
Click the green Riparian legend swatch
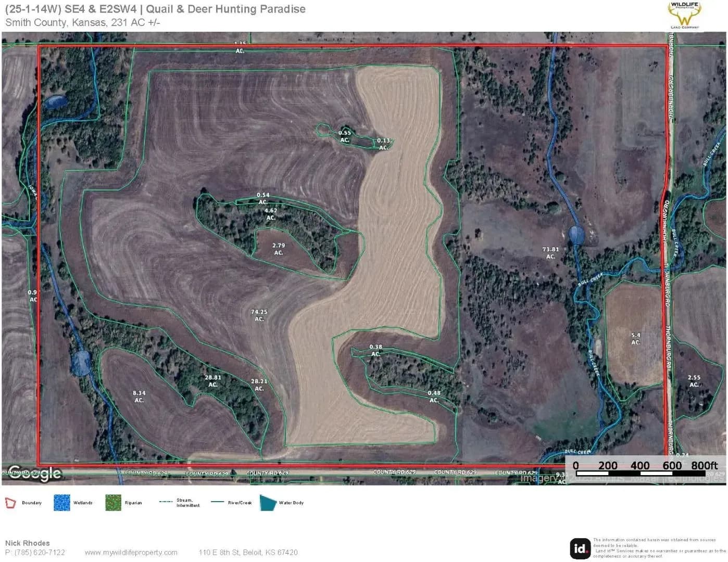113,503
